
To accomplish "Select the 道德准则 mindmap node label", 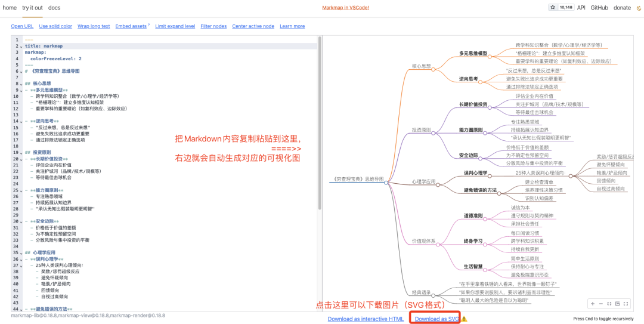I will 473,215.
